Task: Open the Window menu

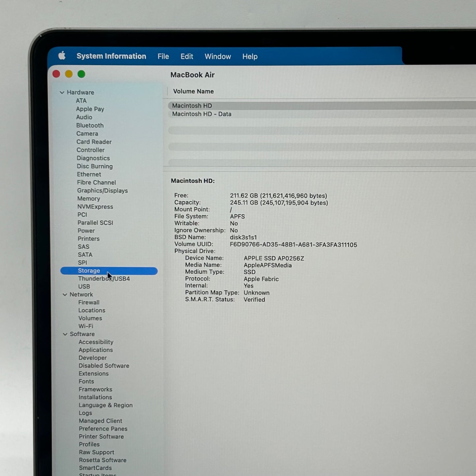Action: click(x=217, y=56)
